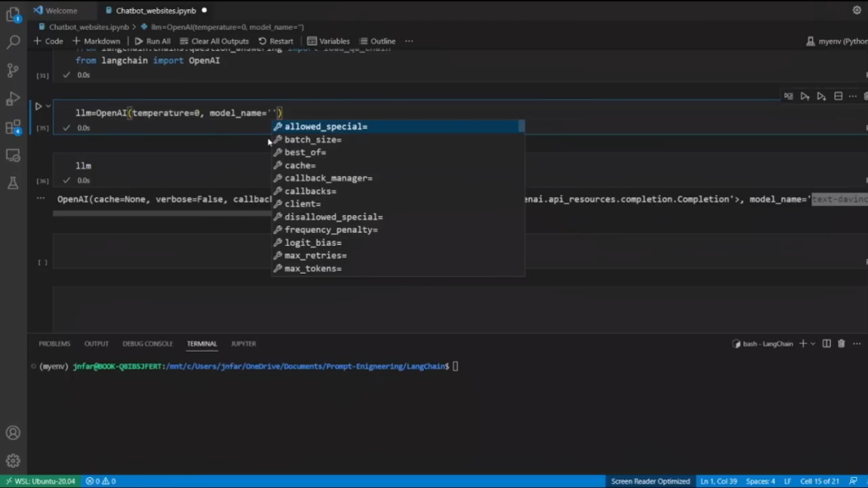Switch to the Debug Console panel tab
Image resolution: width=868 pixels, height=488 pixels.
pos(147,344)
